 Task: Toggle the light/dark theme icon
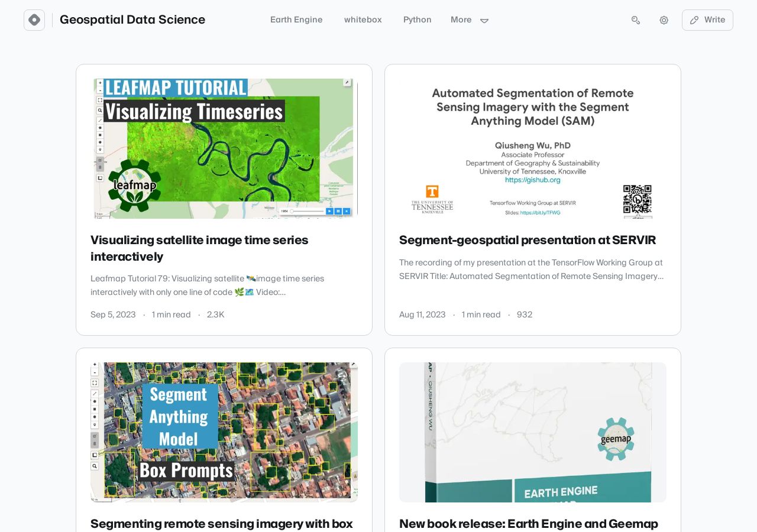pos(664,20)
